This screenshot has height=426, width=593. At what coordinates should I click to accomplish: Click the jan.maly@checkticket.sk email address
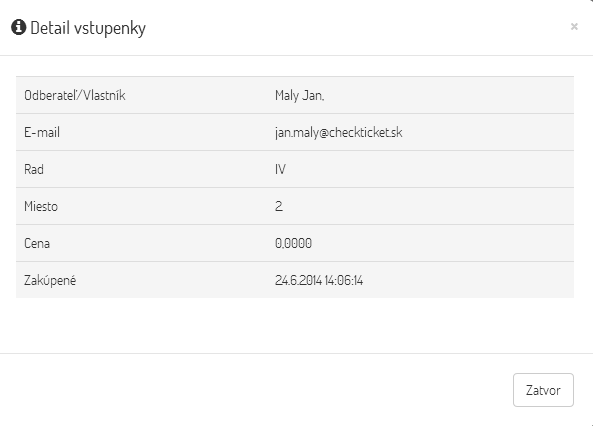pyautogui.click(x=338, y=132)
